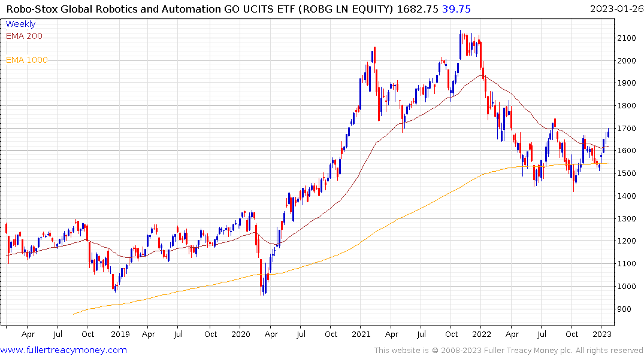Click the 1400 price axis label
This screenshot has height=359, width=644.
tap(627, 196)
